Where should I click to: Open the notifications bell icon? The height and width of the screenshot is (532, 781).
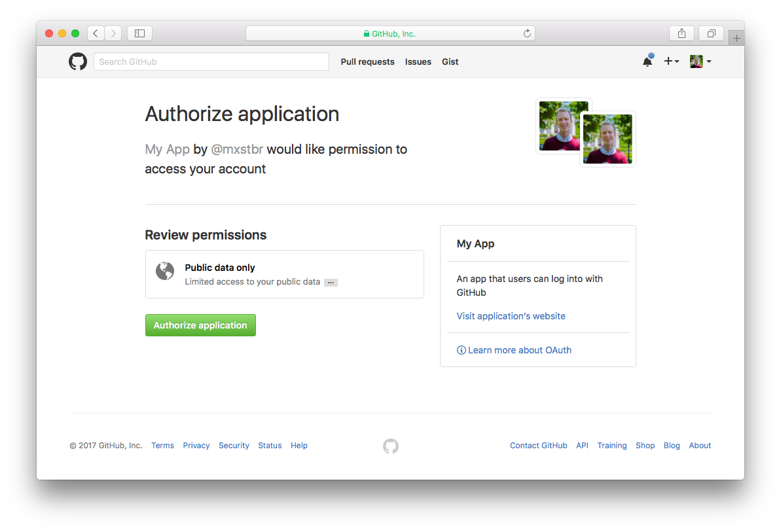(x=647, y=61)
